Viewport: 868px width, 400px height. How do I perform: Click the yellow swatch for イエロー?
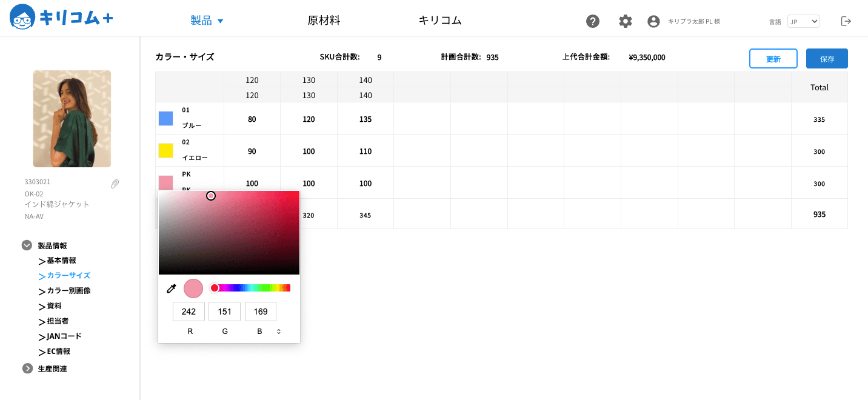coord(165,150)
